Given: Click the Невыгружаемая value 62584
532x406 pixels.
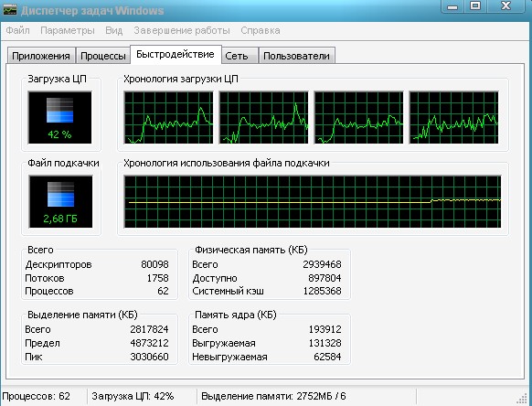Looking at the screenshot, I should pyautogui.click(x=327, y=357).
